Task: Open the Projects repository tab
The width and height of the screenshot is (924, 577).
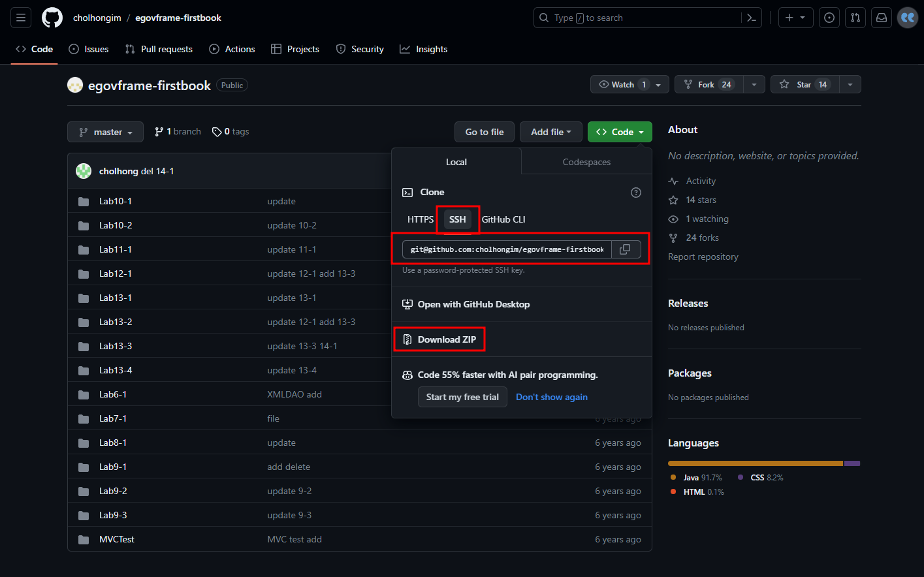Action: (295, 49)
